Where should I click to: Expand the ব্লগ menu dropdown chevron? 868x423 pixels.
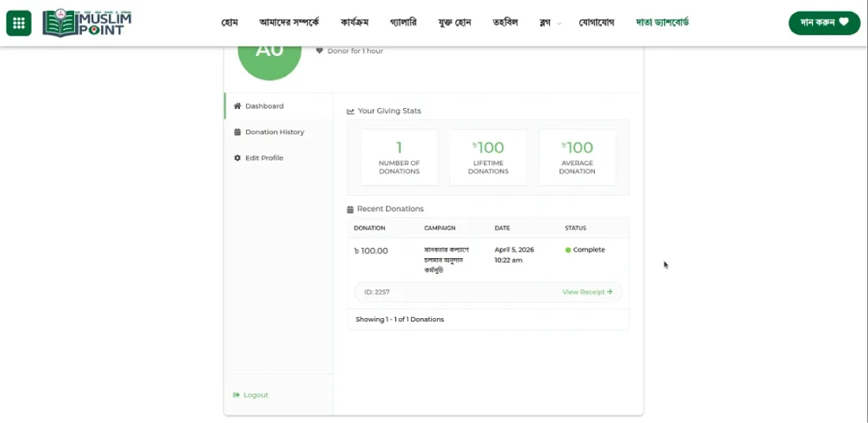[559, 23]
